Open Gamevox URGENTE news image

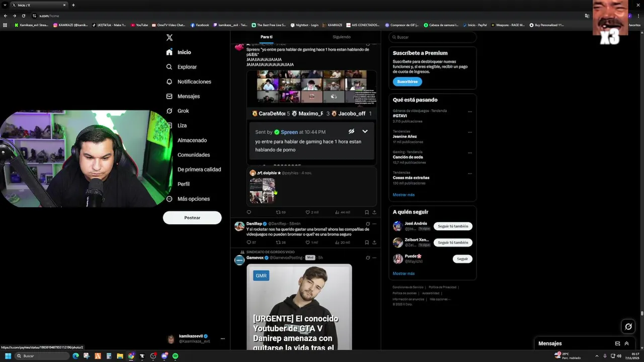[x=299, y=307]
